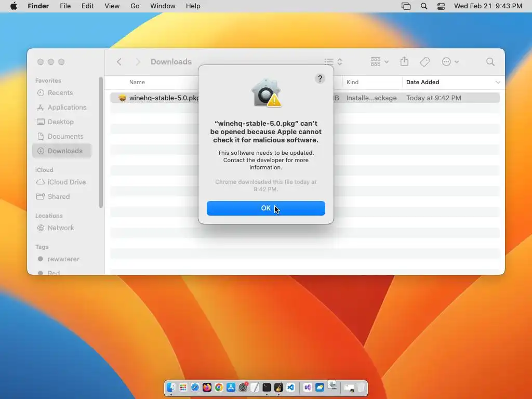Screen dimensions: 532x399
Task: Open System Settings from the Dock
Action: point(243,387)
